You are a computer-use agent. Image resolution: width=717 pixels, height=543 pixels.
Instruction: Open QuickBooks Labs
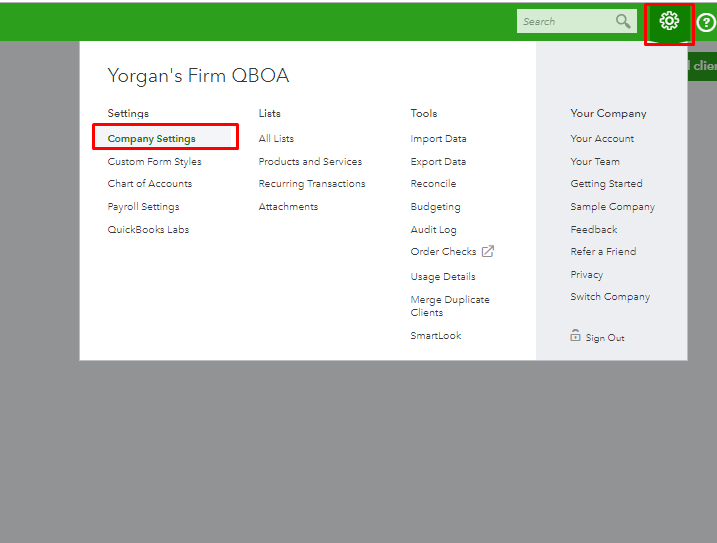[x=148, y=230]
